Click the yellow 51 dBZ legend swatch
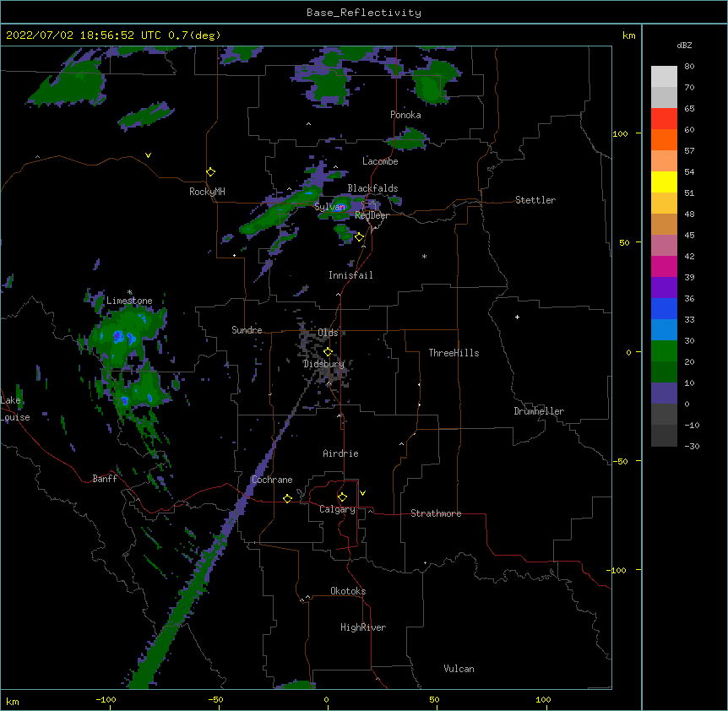Viewport: 728px width, 711px height. (x=664, y=182)
